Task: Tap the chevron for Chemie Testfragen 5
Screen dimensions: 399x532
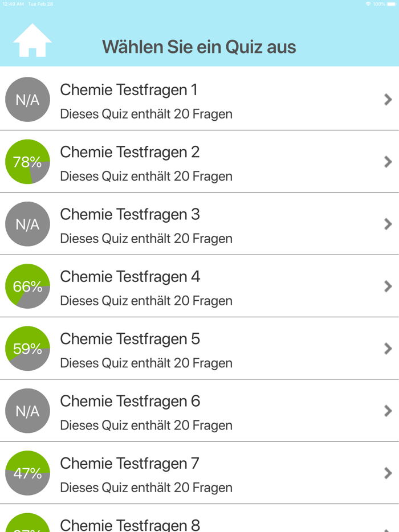Action: point(388,349)
